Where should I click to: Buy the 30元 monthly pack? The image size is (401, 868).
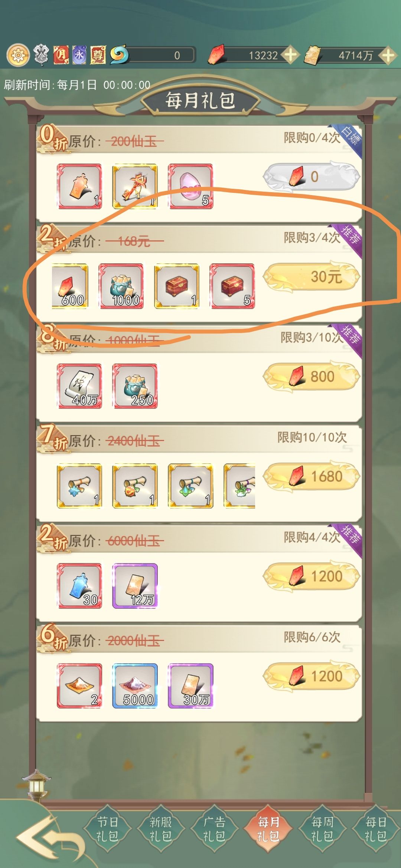(x=311, y=277)
